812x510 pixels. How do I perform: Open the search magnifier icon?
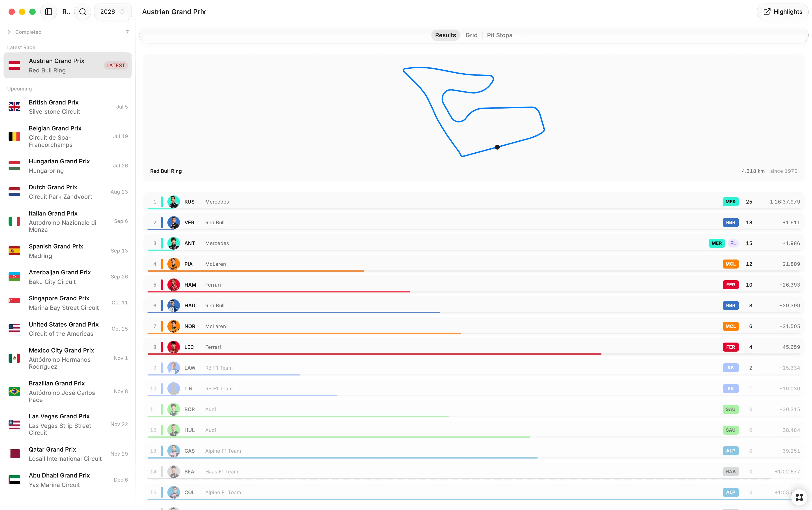point(83,12)
